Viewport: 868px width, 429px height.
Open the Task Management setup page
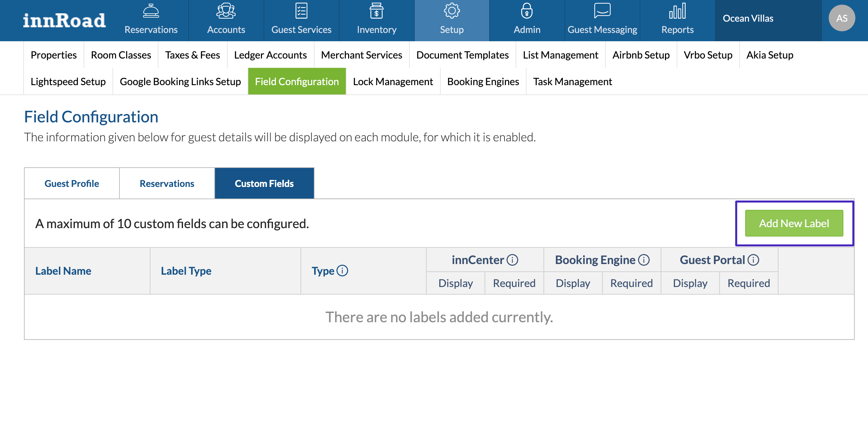(x=572, y=81)
